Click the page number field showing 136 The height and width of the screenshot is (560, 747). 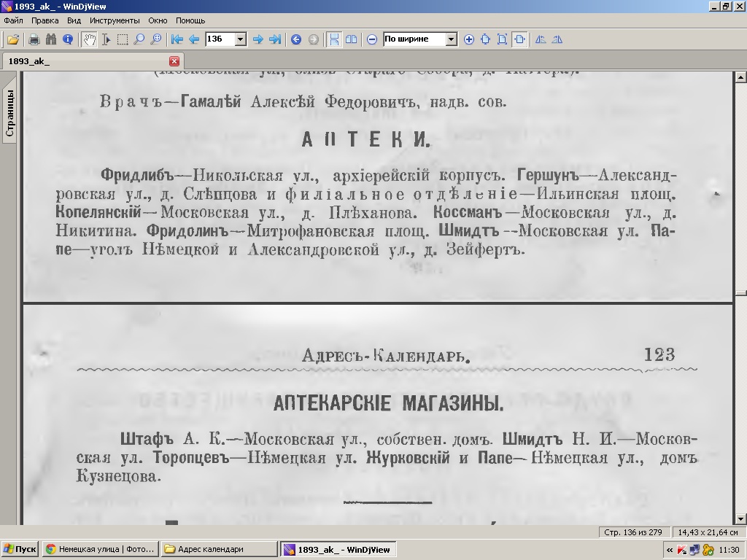[x=220, y=39]
